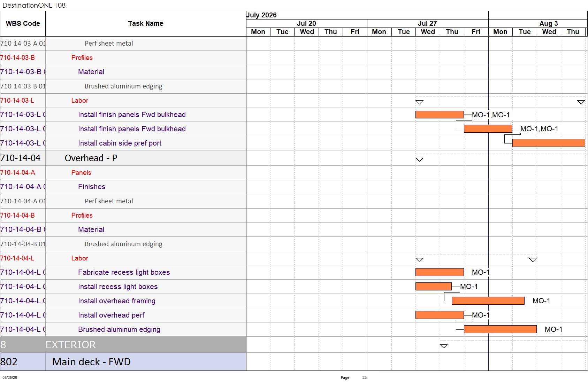588x382 pixels.
Task: Click the Install overhead perf Gantt bar
Action: 440,315
